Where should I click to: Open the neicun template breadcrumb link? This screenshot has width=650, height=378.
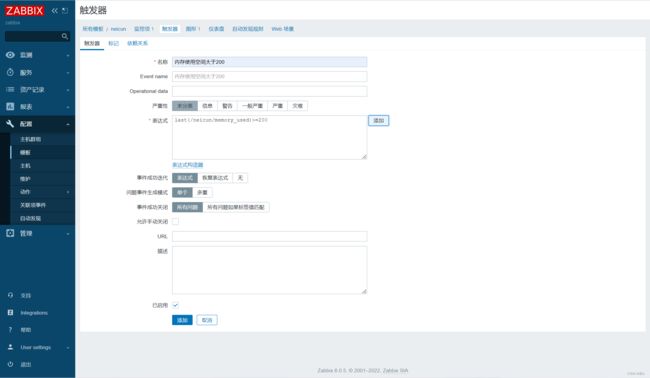click(118, 29)
